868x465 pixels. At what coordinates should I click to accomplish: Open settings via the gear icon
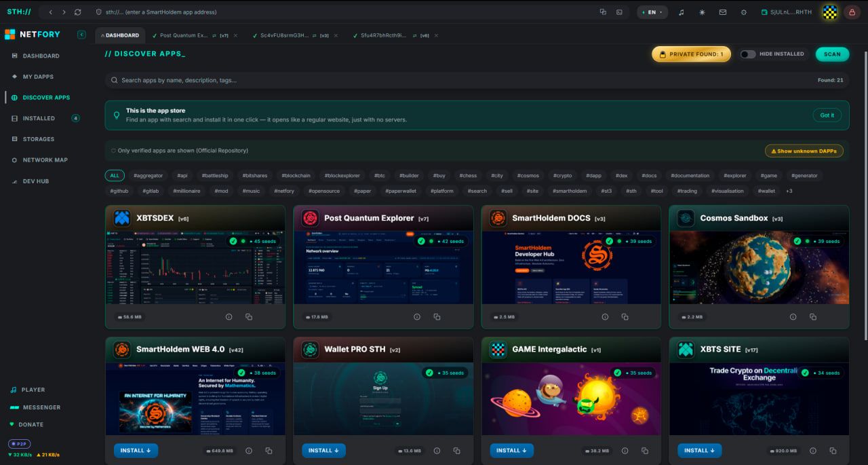click(744, 12)
